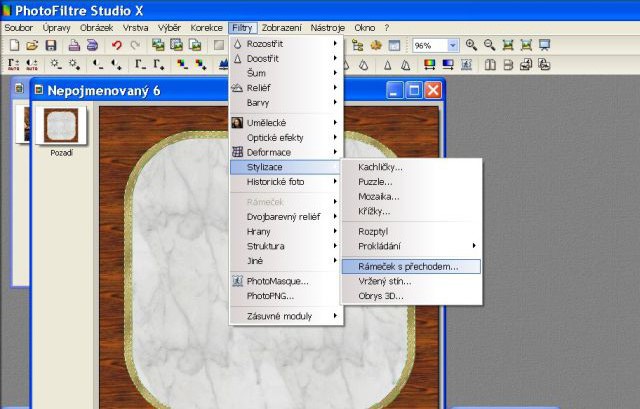Decrease contrast with half-circle minus icon
Viewport: 640px width, 409px height.
click(x=98, y=64)
